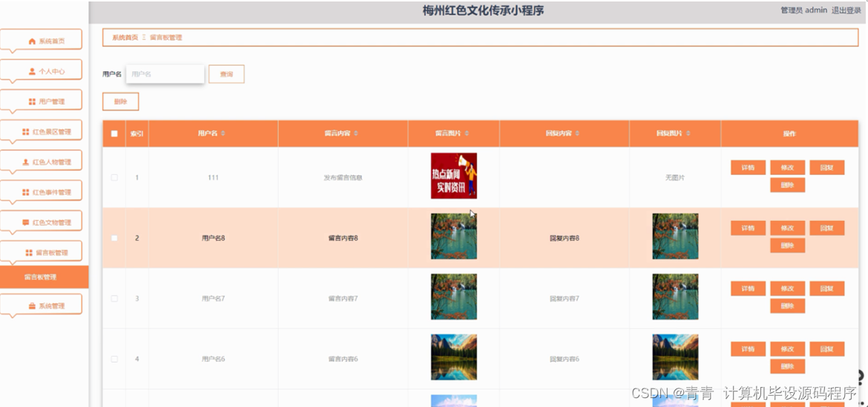
Task: Expand 红色文物管理 sidebar menu
Action: (41, 221)
